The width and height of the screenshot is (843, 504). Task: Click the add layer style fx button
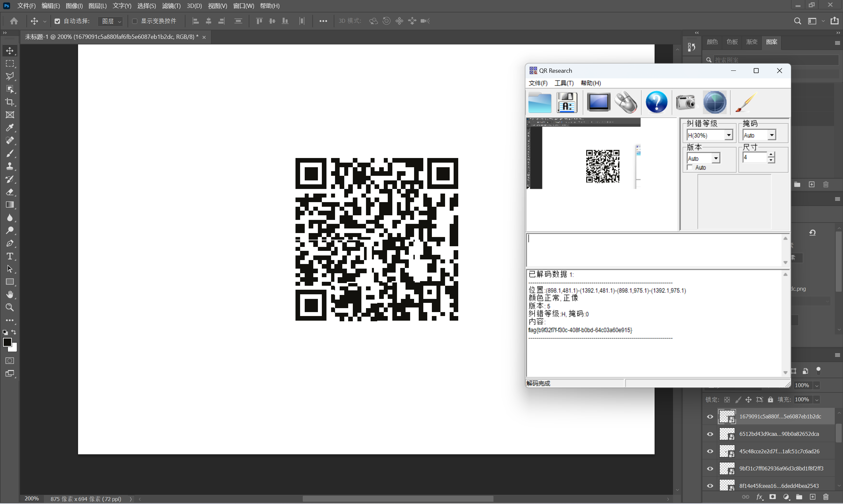[760, 497]
